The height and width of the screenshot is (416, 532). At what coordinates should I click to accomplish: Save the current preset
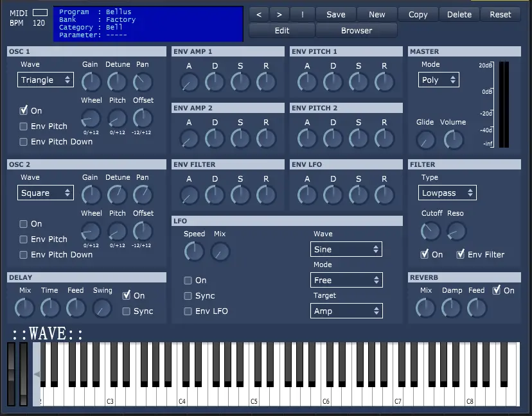(x=336, y=13)
